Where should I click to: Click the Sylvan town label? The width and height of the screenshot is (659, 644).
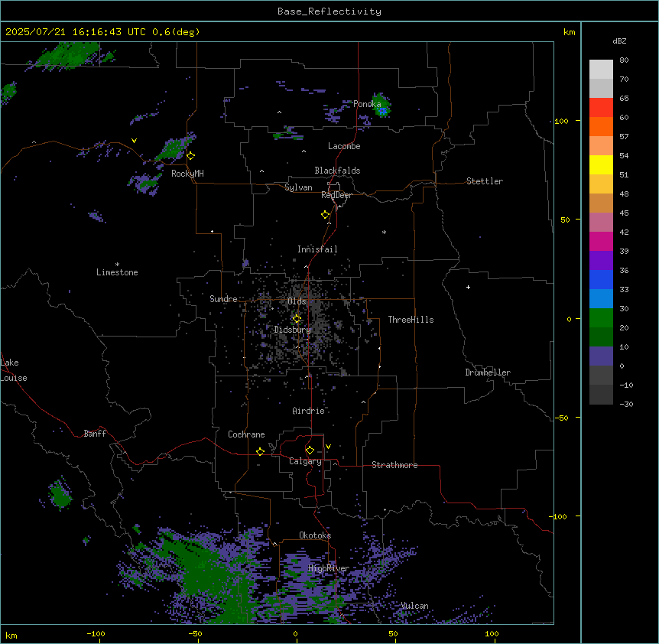point(298,187)
